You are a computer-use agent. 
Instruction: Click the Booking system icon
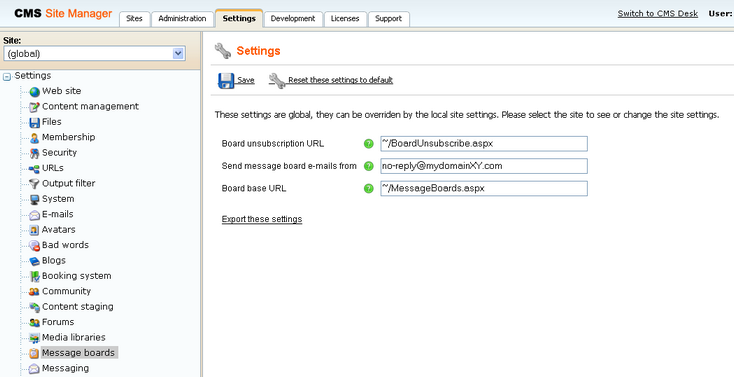[x=35, y=277]
